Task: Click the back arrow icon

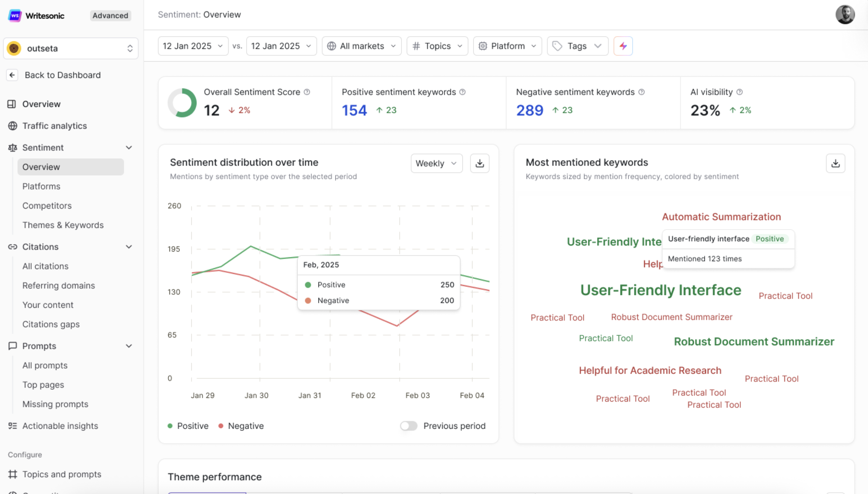Action: pos(12,75)
